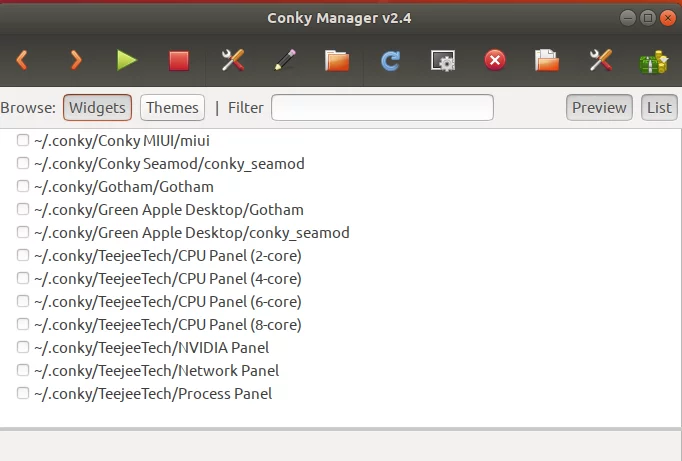682x461 pixels.
Task: Switch to the Themes browse tab
Action: (172, 107)
